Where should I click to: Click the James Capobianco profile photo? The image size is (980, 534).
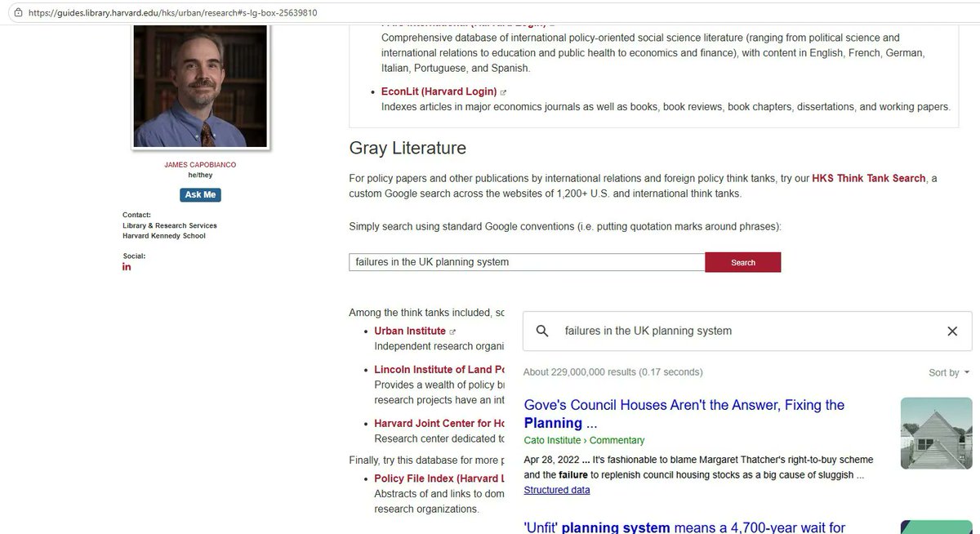point(200,86)
